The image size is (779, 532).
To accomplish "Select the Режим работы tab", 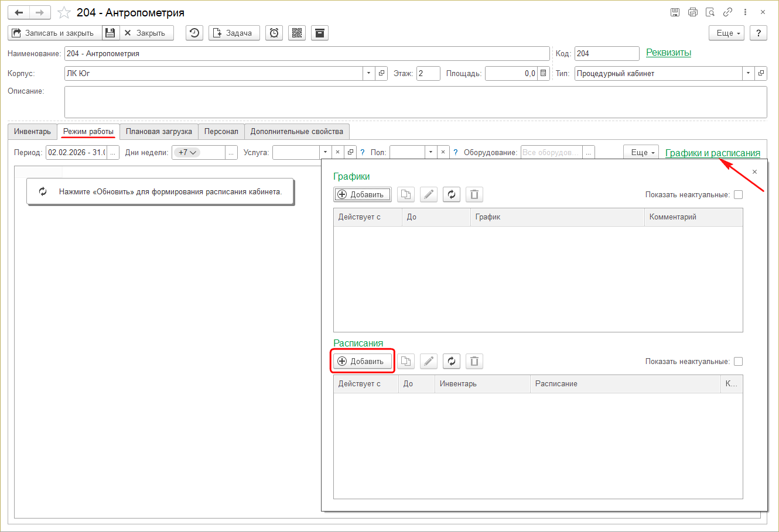I will [88, 131].
